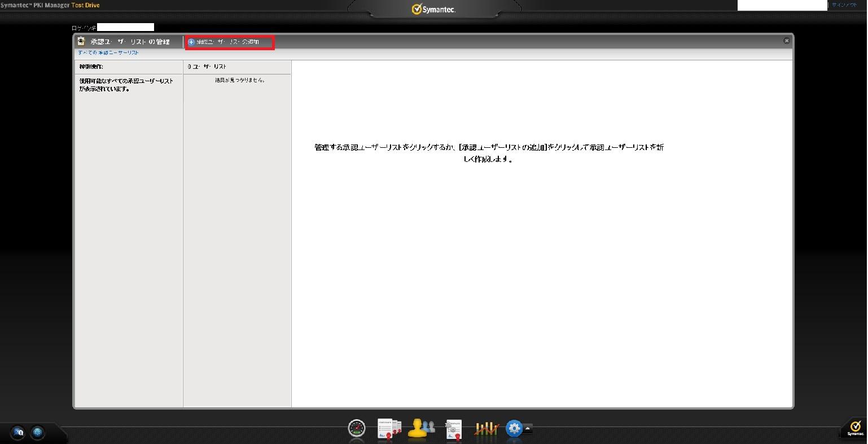
Task: Click the Symantec PKI Manager Test Drive title
Action: pyautogui.click(x=50, y=5)
